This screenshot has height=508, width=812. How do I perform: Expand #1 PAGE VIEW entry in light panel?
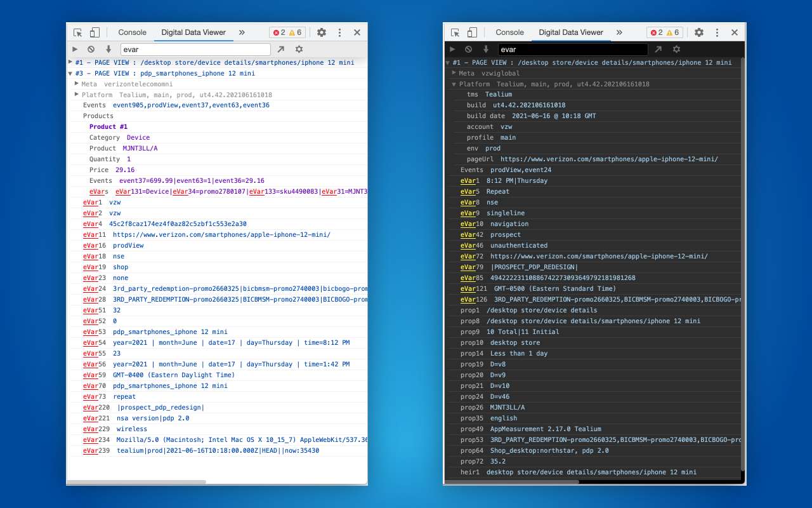pos(70,62)
